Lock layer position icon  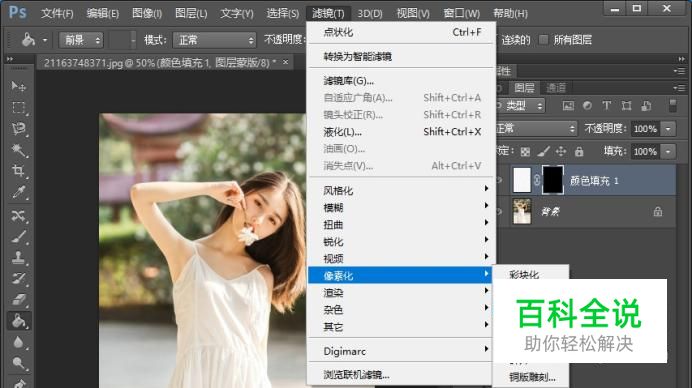tap(561, 152)
